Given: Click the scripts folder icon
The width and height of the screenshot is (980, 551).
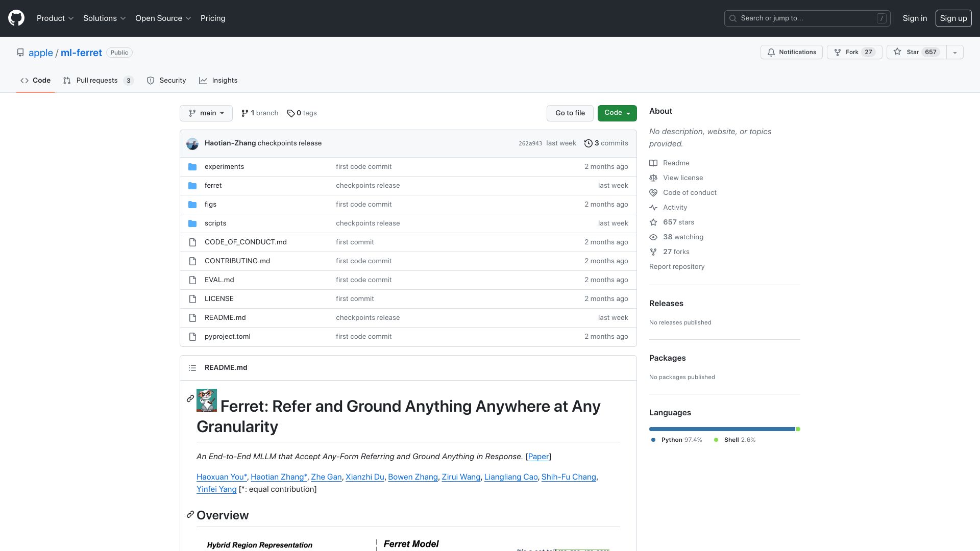Looking at the screenshot, I should (192, 223).
